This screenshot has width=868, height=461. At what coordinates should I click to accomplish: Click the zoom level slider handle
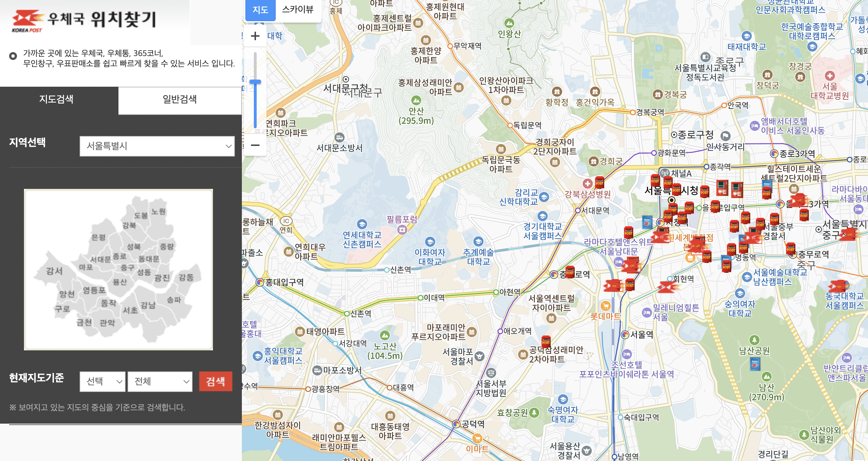(x=255, y=82)
